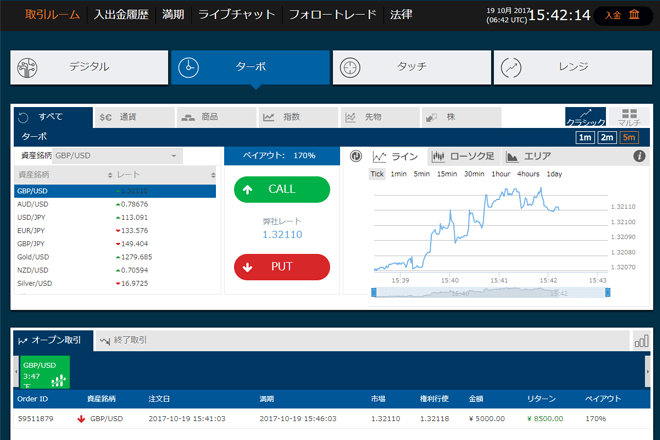Set chart interval to 1day
Image resolution: width=660 pixels, height=440 pixels.
pos(554,174)
